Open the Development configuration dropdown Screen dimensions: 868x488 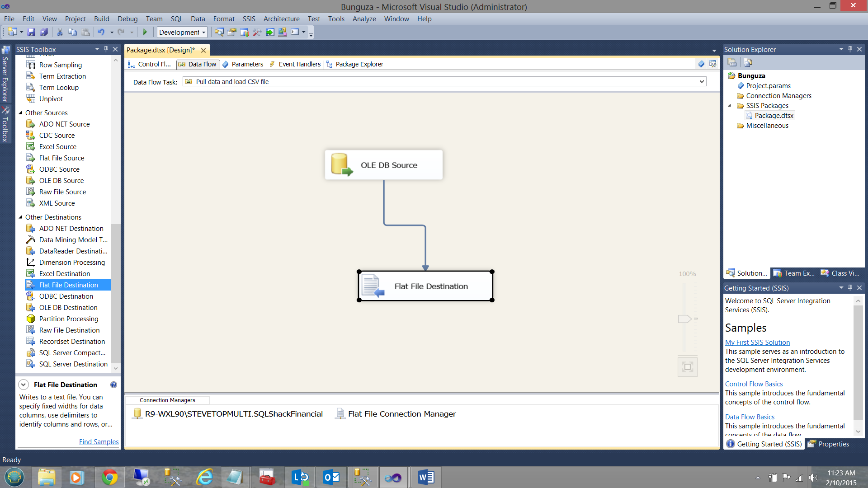coord(203,33)
